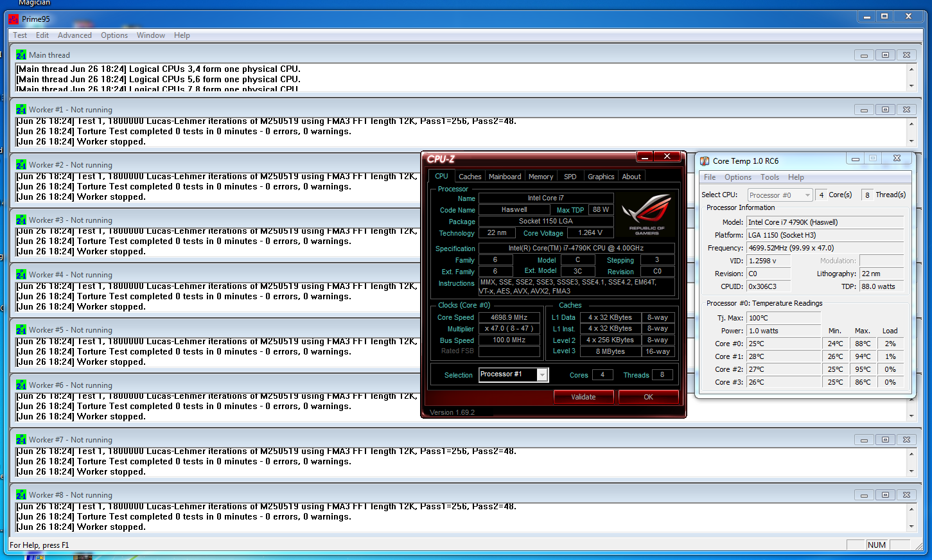Click the Validate button in CPU-Z
The height and width of the screenshot is (560, 932).
583,397
